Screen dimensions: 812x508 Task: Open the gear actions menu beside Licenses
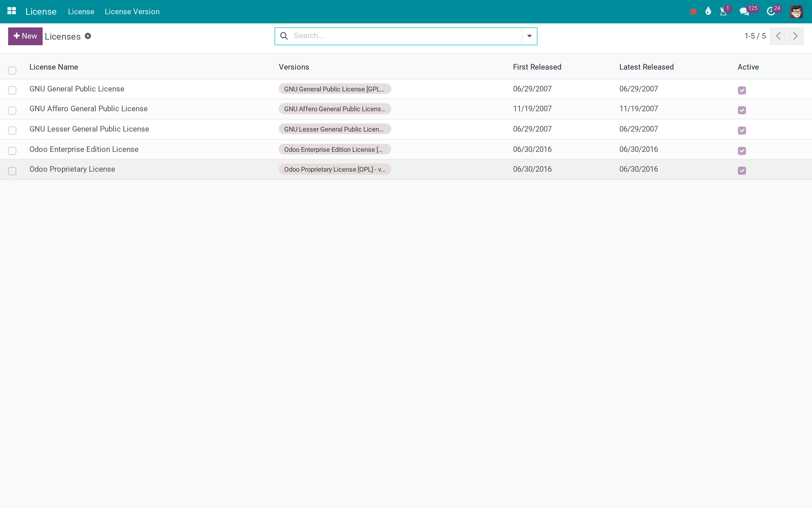coord(88,36)
